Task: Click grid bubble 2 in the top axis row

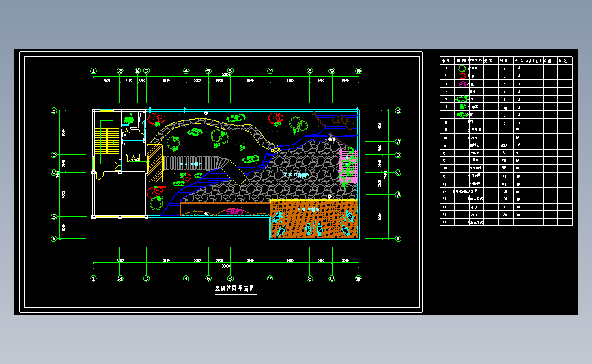Action: pyautogui.click(x=119, y=71)
